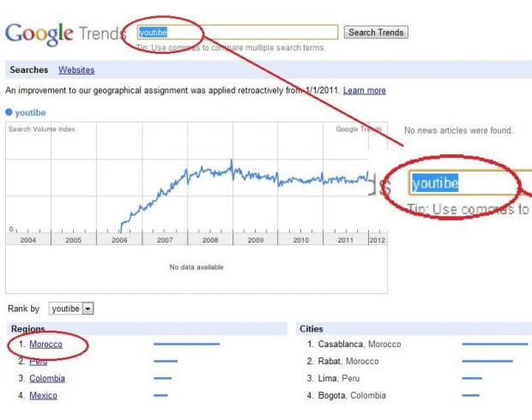This screenshot has height=420, width=532.
Task: Click the Casablanca city volume bar
Action: [495, 344]
